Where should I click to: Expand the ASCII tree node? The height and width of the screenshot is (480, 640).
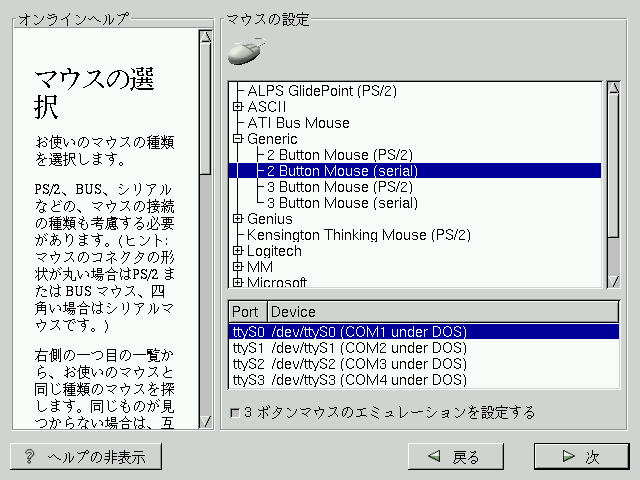[238, 107]
